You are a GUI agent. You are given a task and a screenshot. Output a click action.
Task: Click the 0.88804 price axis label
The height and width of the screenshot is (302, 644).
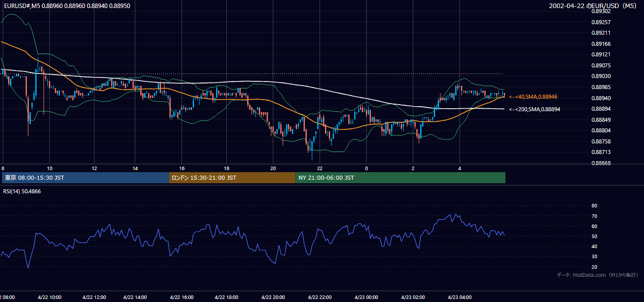tap(601, 130)
